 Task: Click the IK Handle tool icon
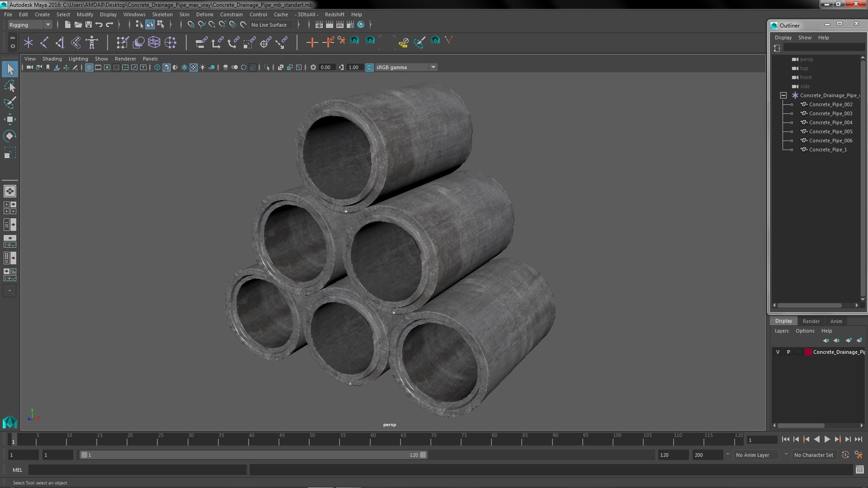coord(60,42)
